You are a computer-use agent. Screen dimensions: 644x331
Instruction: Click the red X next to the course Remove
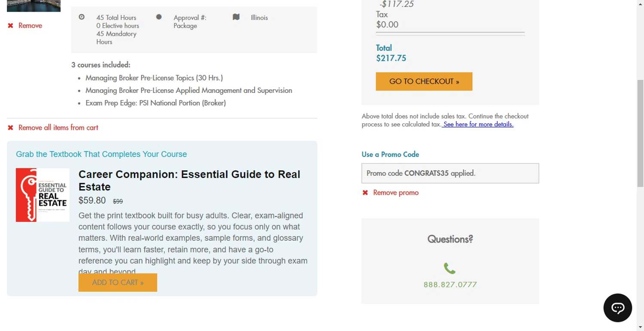11,26
